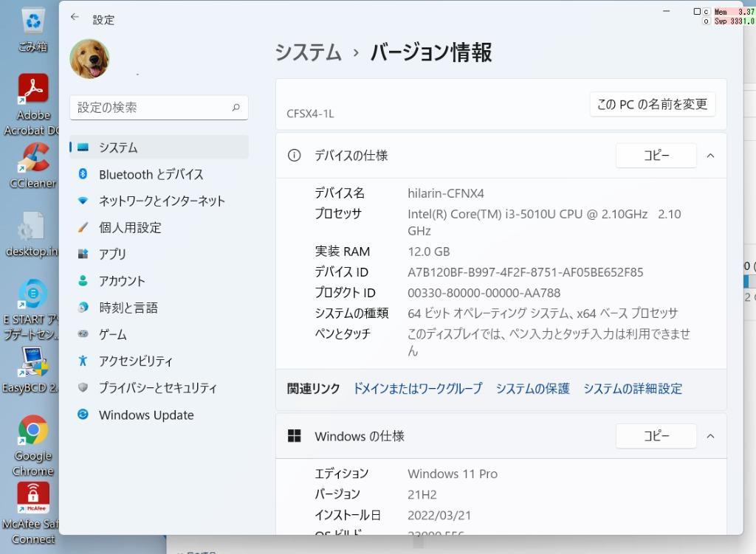Click the ゲーム controller icon in sidebar
Screen dimensions: 756x554
(x=83, y=333)
